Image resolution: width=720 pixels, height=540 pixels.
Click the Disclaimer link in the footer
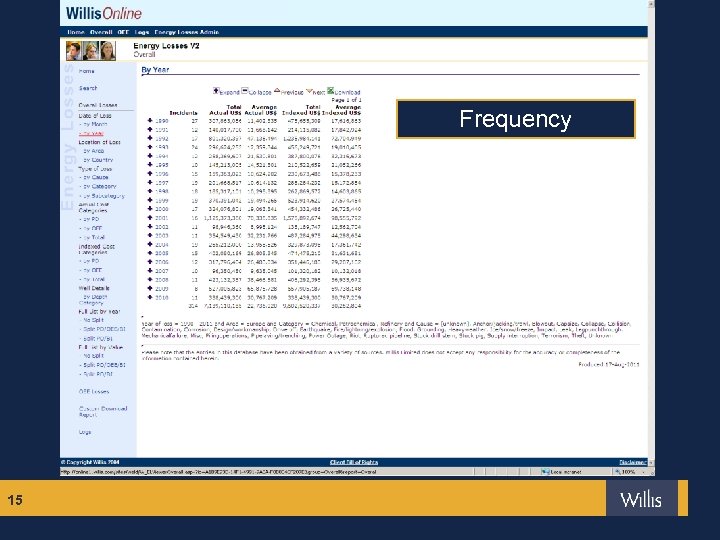point(632,462)
